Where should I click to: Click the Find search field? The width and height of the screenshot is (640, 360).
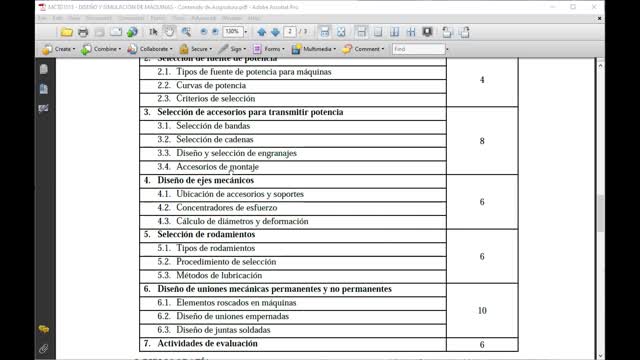click(x=418, y=49)
